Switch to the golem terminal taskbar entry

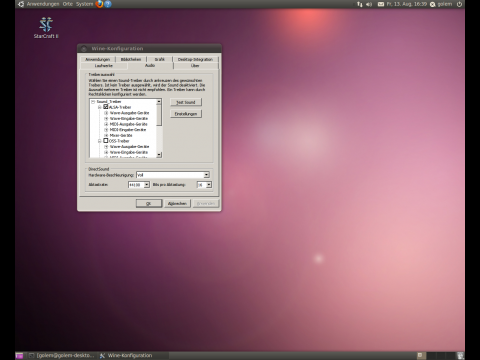point(61,356)
